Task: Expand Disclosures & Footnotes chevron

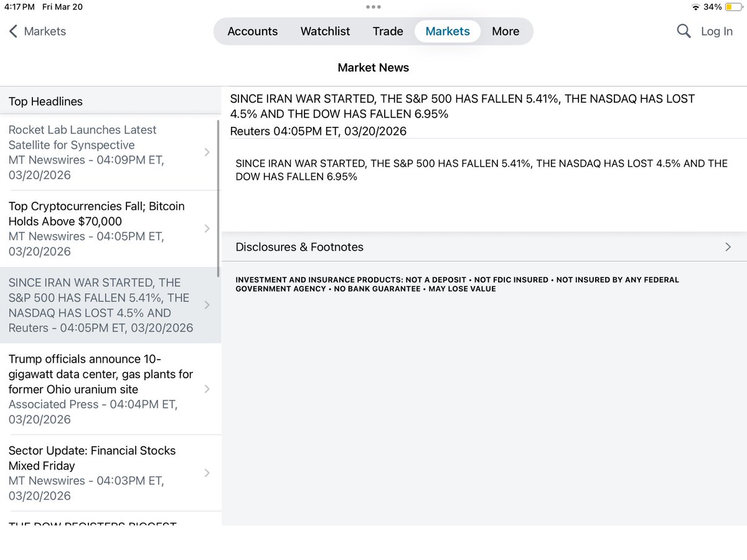Action: [728, 247]
